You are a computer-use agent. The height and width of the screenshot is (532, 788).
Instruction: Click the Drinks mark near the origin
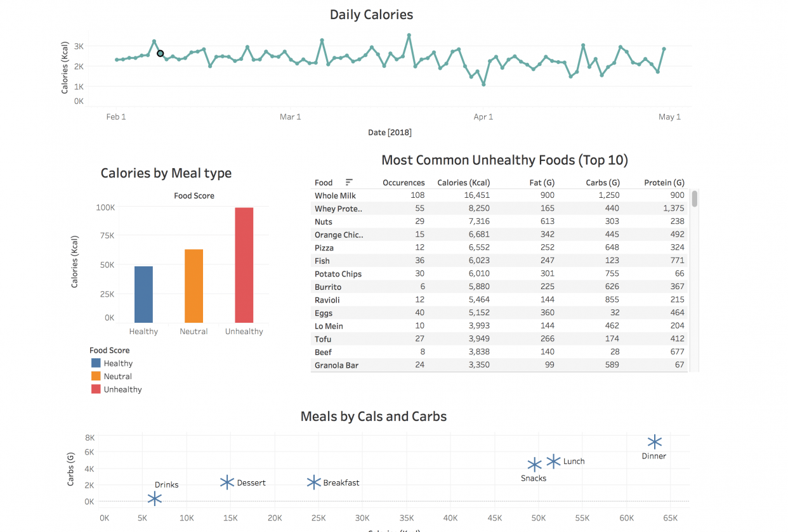point(154,499)
